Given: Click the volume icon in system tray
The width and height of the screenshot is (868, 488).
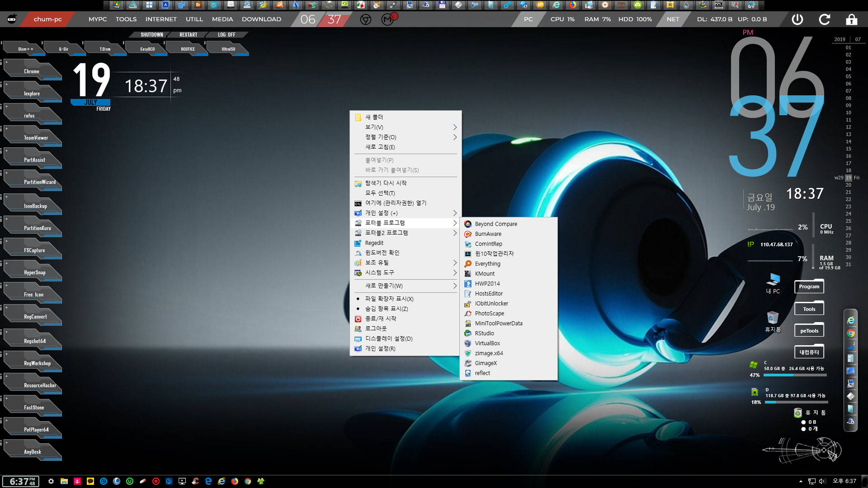Looking at the screenshot, I should [x=822, y=481].
